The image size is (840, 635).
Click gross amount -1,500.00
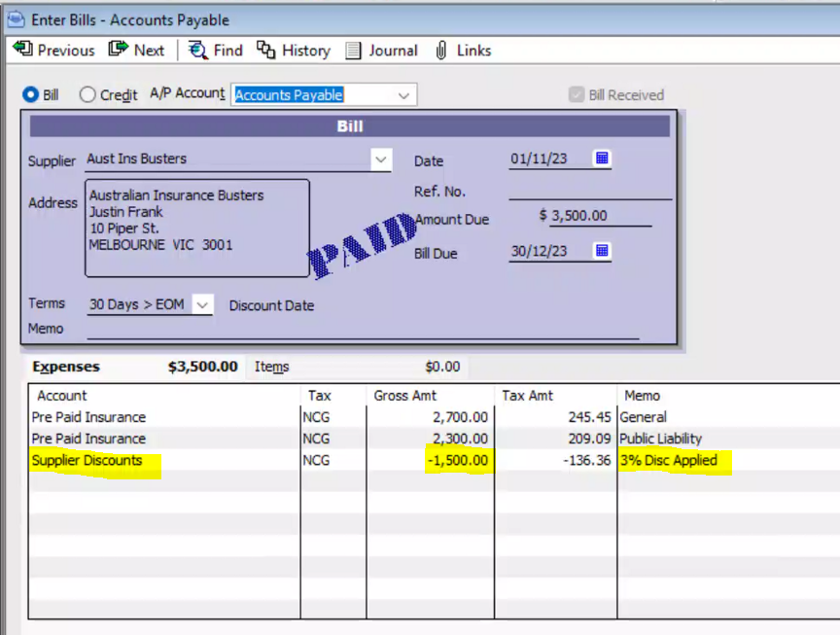(458, 460)
